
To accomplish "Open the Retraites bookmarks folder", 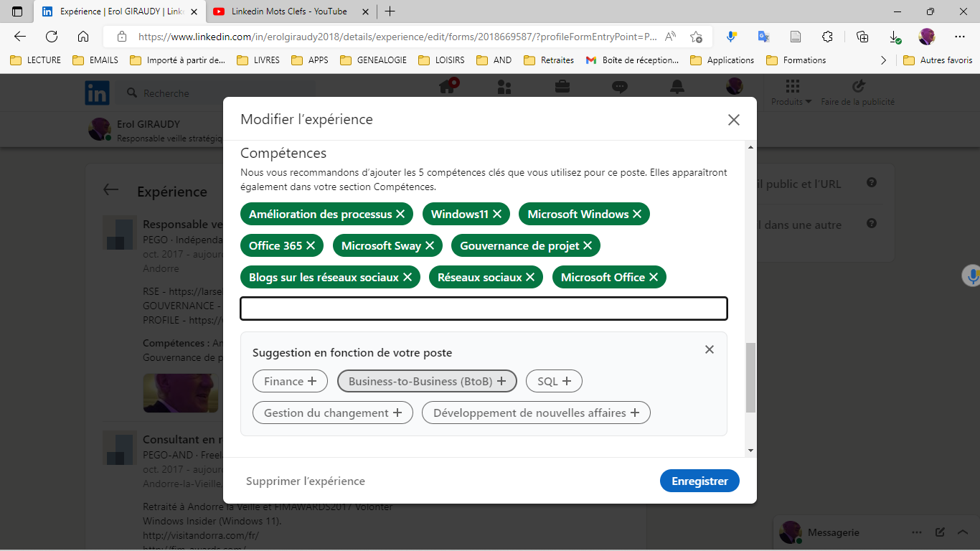I will pos(549,60).
